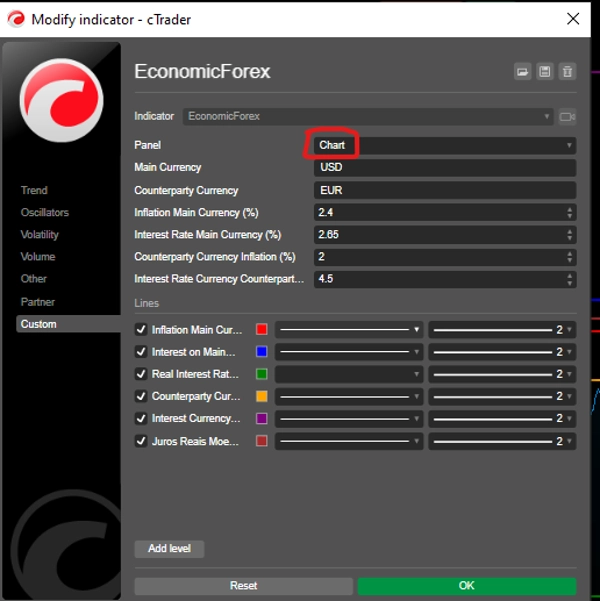Viewport: 600px width, 601px height.
Task: Click the Add level button
Action: pos(169,549)
